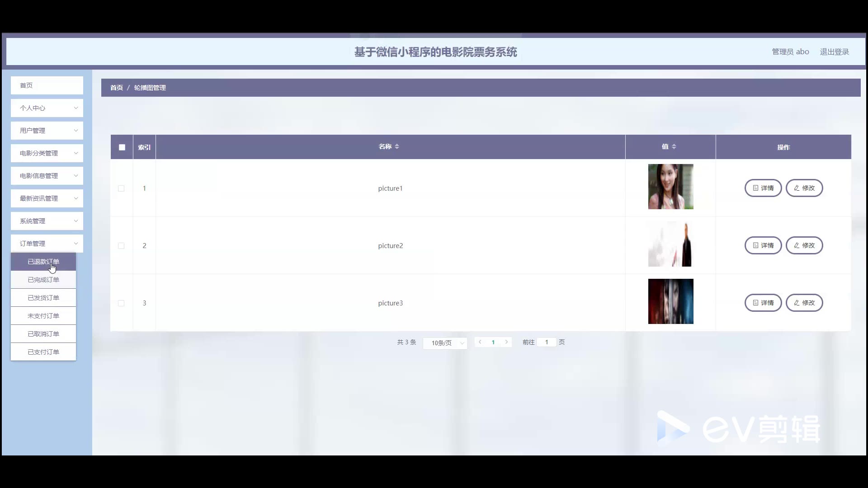Click the 前往 page number input field
The width and height of the screenshot is (868, 488).
[x=547, y=342]
